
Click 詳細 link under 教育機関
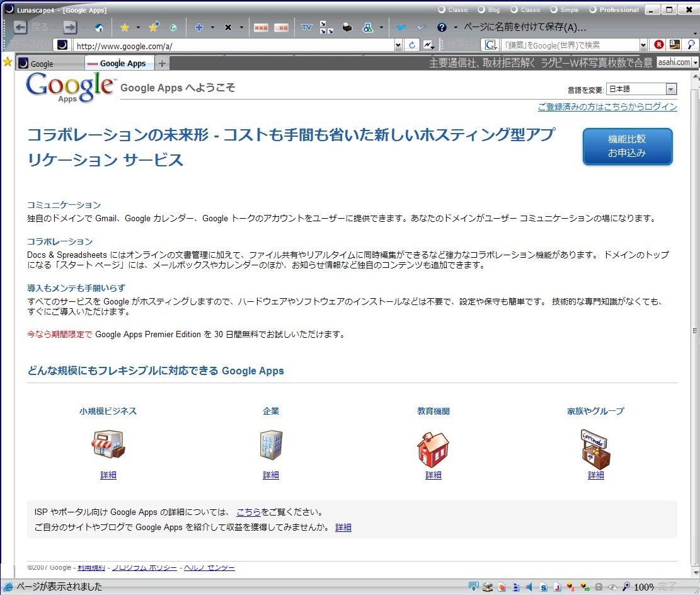[433, 475]
